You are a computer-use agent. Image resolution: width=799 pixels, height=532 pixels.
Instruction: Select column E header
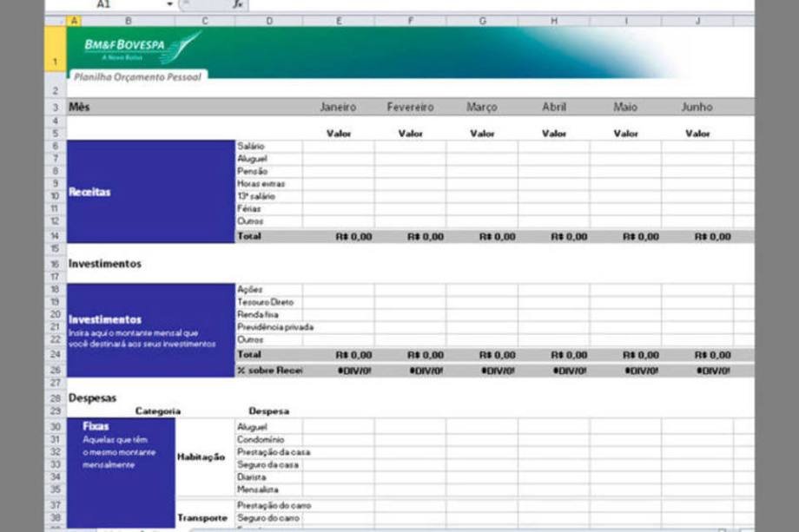[338, 20]
